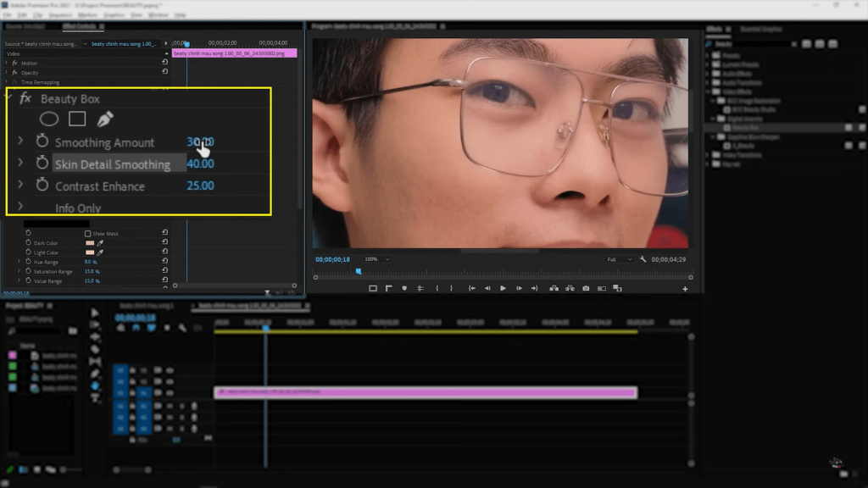Click the Step Forward button in the monitor

coord(519,288)
